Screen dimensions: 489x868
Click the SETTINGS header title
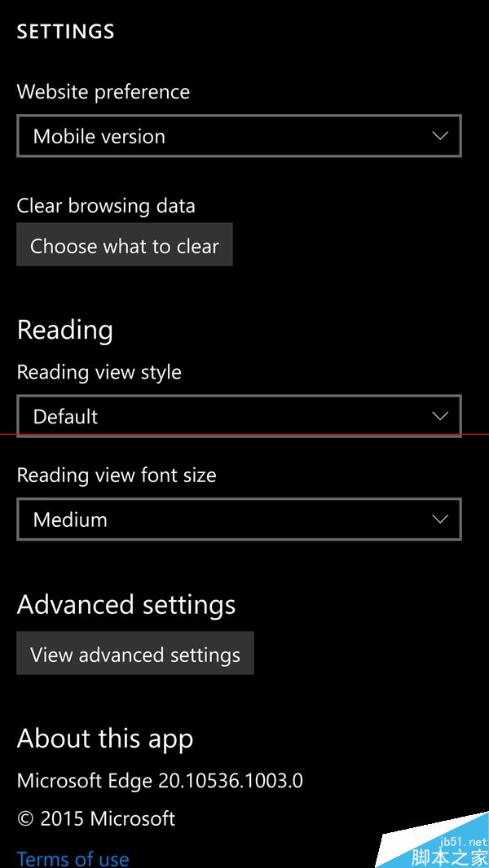[66, 32]
